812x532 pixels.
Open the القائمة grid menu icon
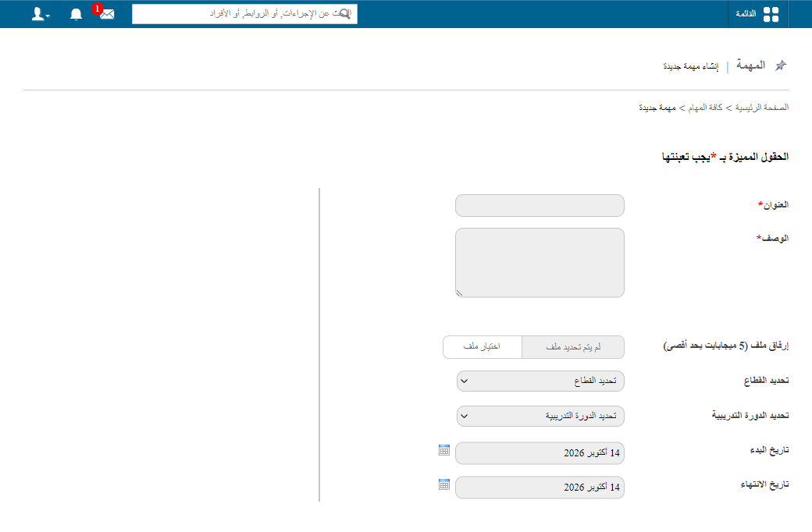[771, 15]
